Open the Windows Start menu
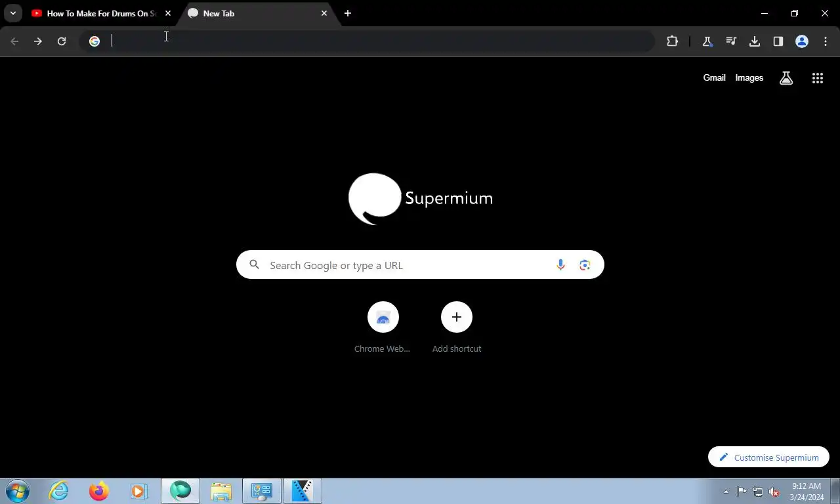The image size is (840, 504). pyautogui.click(x=18, y=491)
